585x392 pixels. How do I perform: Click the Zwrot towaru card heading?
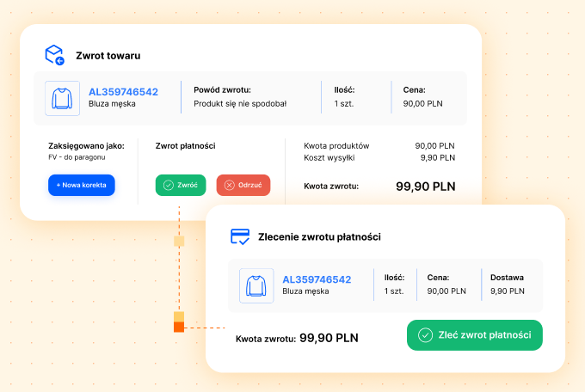coord(108,56)
